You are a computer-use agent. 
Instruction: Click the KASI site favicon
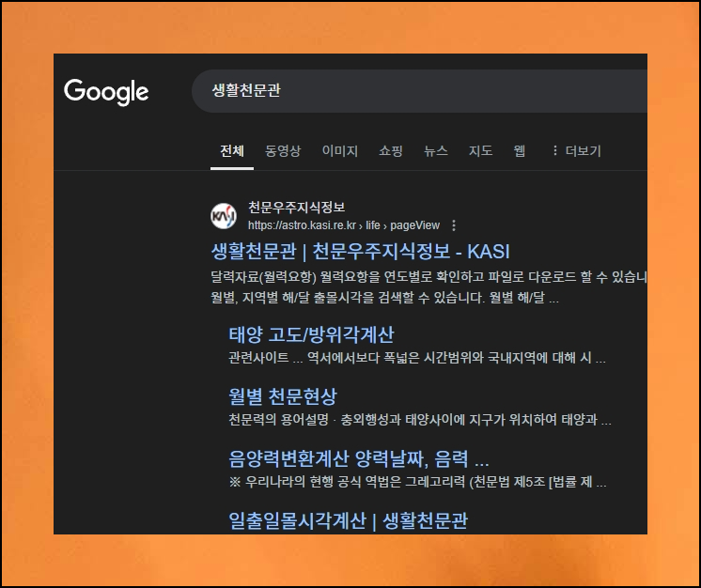tap(224, 216)
